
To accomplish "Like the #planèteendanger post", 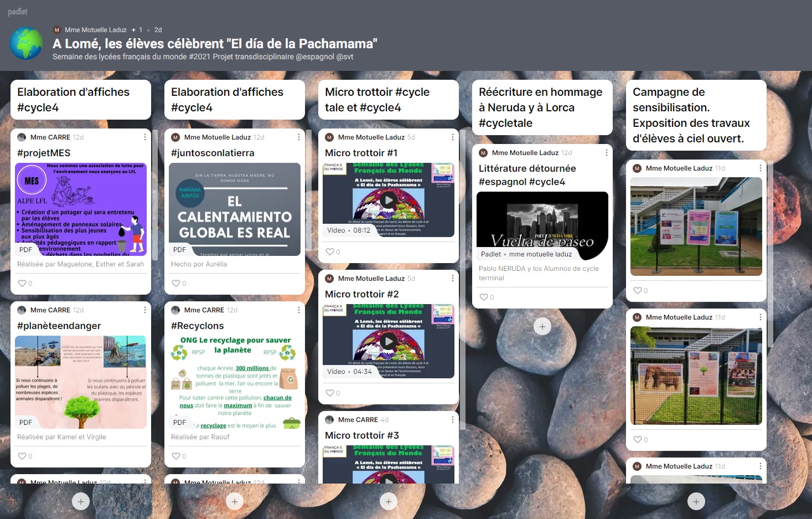I will 22,456.
